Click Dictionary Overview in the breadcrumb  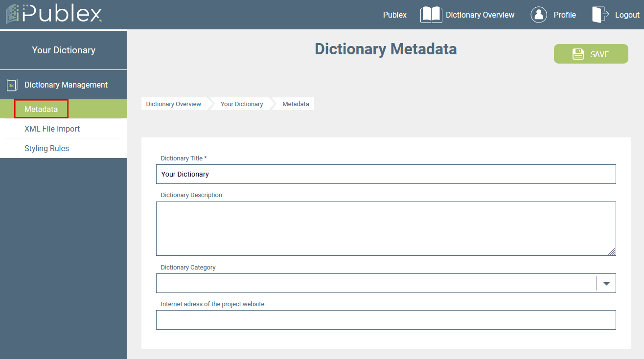[x=174, y=104]
